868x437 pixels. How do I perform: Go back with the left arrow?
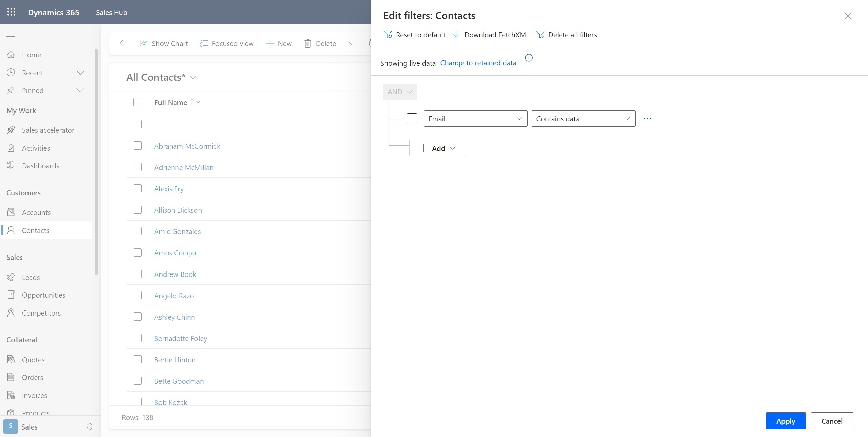[123, 43]
